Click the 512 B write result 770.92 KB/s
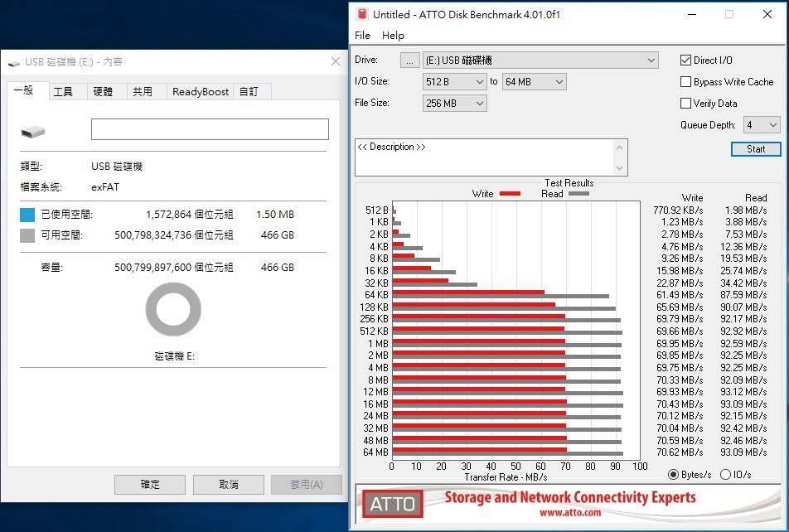 point(678,210)
